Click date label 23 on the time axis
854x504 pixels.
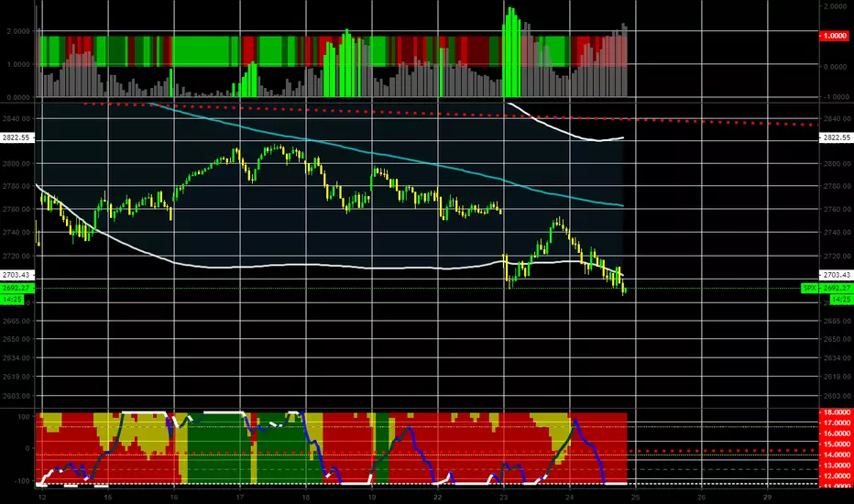[x=503, y=497]
